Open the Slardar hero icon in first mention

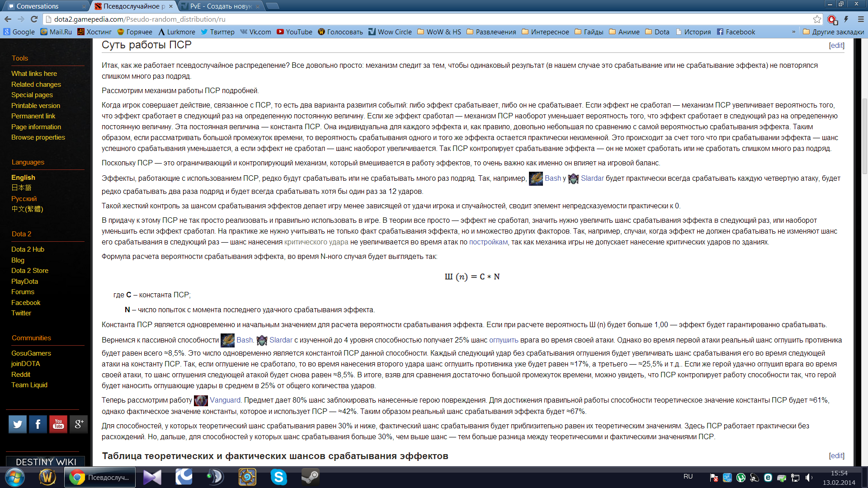(x=573, y=178)
